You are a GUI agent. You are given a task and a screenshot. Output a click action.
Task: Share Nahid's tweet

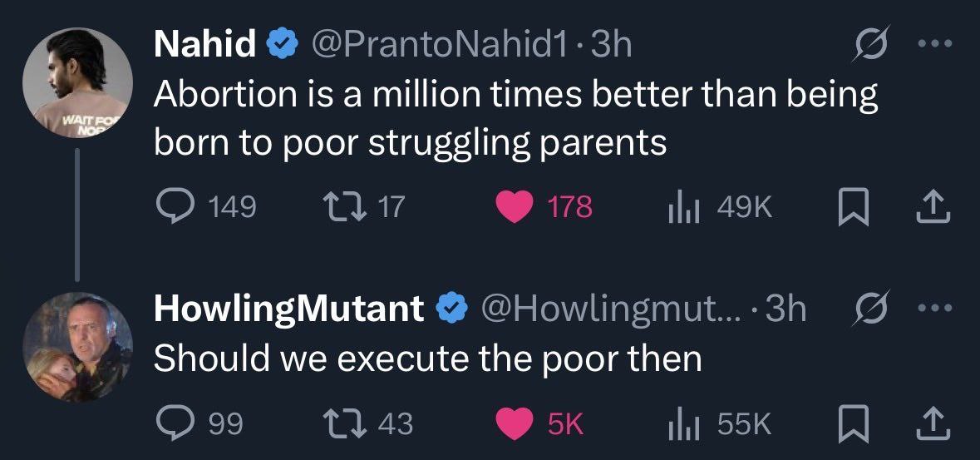[932, 205]
